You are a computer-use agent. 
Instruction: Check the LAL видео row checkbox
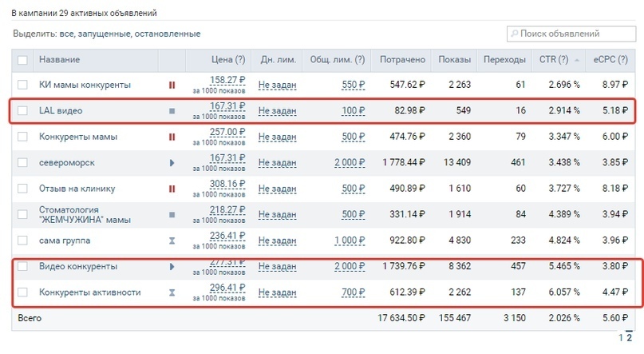pyautogui.click(x=22, y=111)
